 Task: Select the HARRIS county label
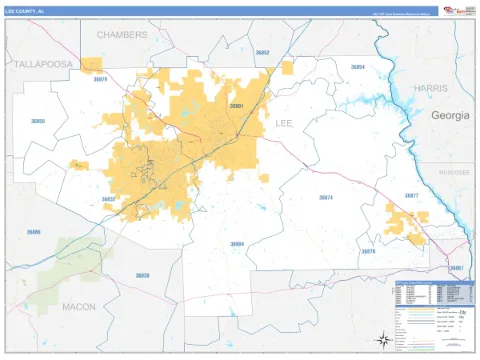431,88
